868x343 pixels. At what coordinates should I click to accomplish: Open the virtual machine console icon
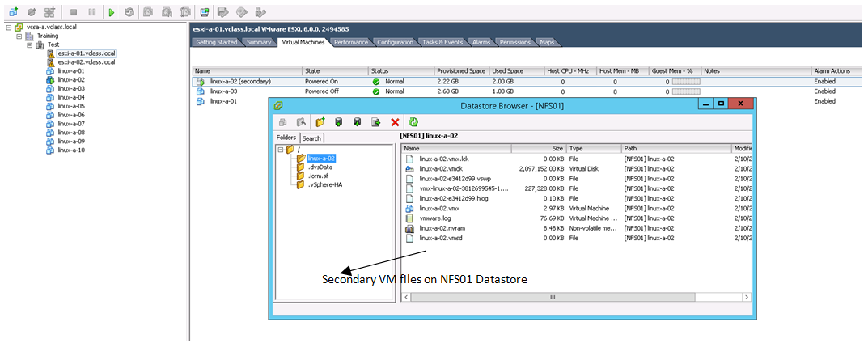click(205, 11)
